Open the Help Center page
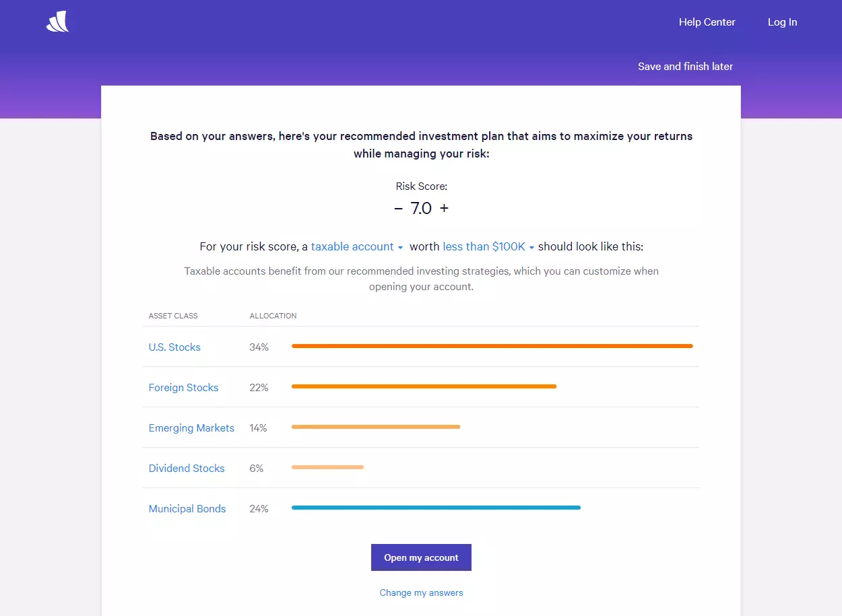 tap(707, 22)
